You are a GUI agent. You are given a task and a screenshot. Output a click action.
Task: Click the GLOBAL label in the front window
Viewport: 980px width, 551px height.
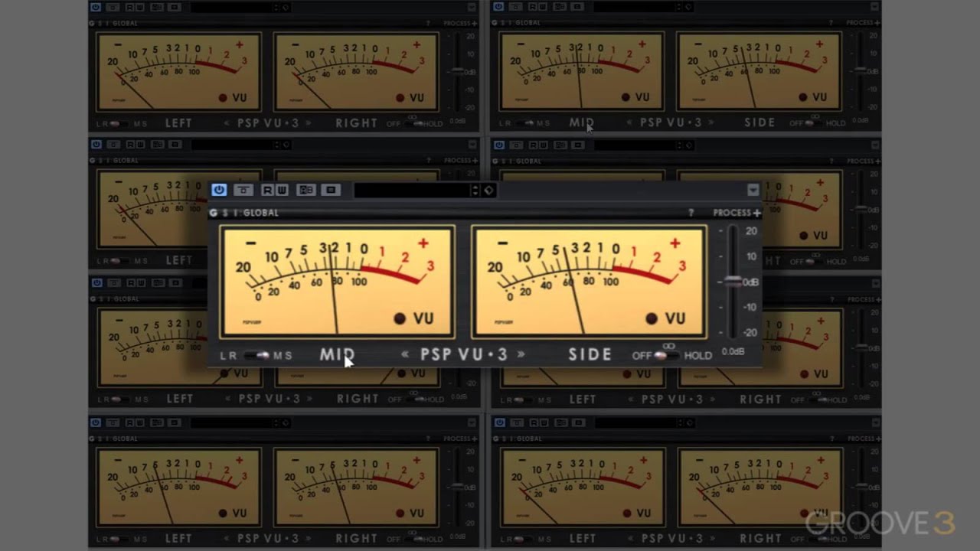click(x=261, y=213)
